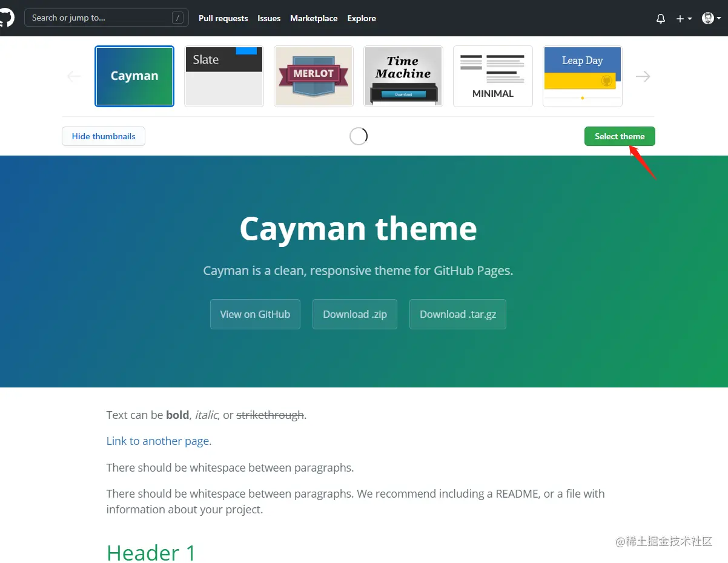Image resolution: width=728 pixels, height=563 pixels.
Task: Click the next themes right arrow
Action: coord(643,76)
